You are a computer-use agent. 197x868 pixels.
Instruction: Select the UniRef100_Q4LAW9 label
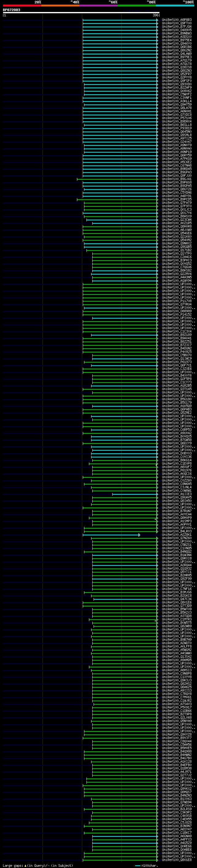177,54
